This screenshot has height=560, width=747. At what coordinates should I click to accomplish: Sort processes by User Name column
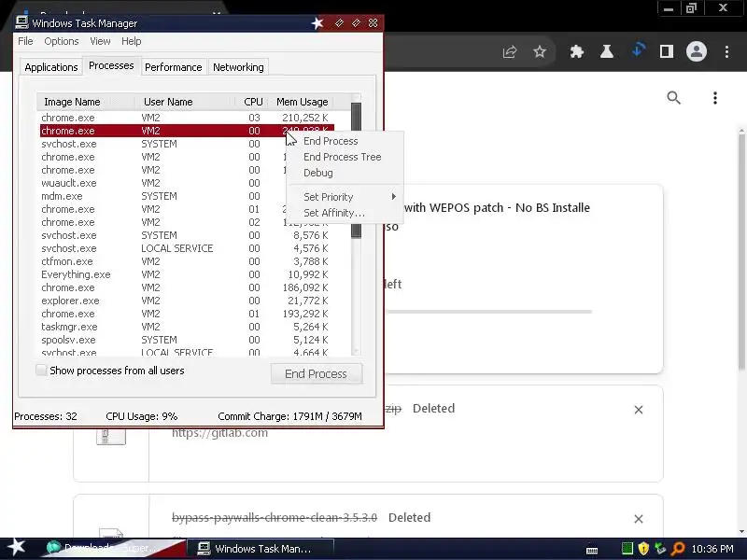(185, 102)
